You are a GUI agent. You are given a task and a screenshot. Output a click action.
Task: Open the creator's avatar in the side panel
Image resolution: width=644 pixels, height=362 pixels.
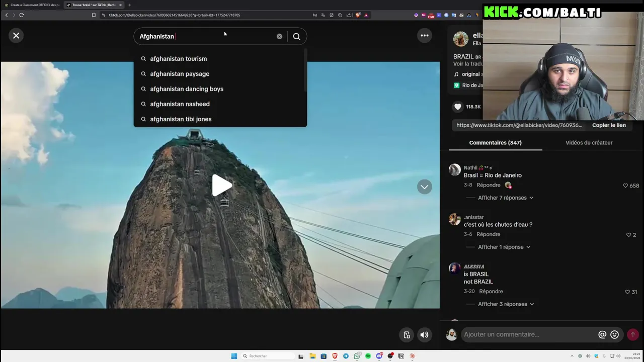(461, 39)
